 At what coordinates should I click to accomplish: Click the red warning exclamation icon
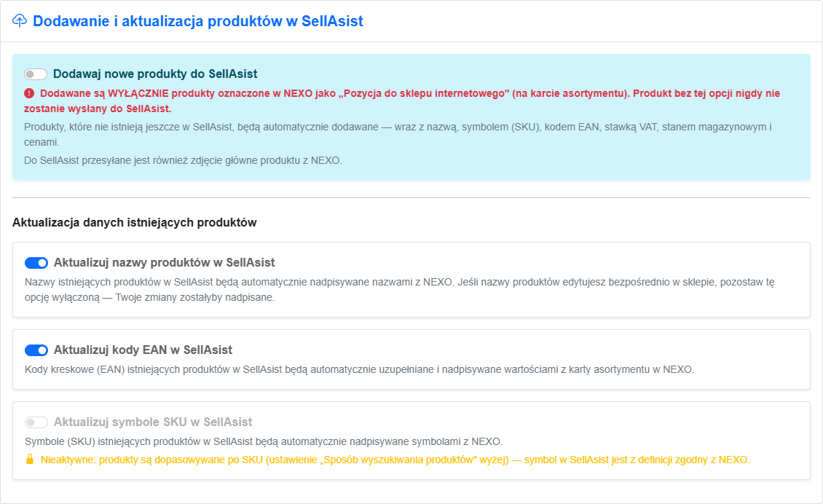(29, 93)
